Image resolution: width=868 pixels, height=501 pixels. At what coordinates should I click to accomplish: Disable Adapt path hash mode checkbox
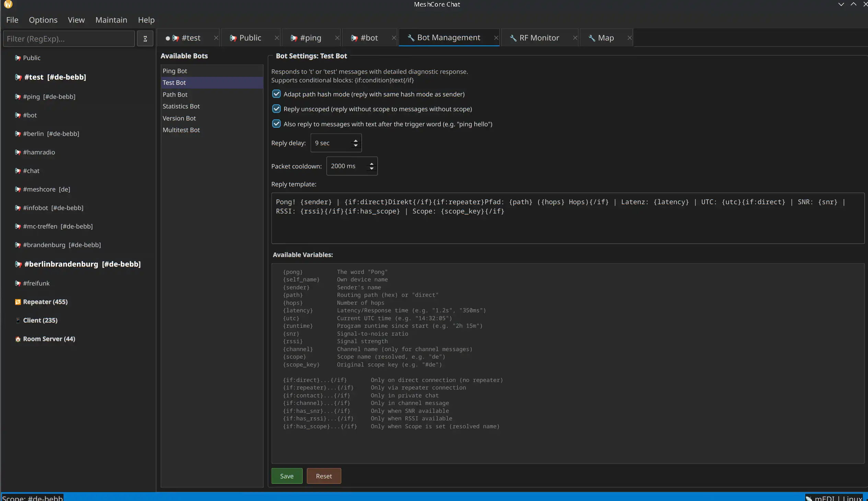(276, 94)
